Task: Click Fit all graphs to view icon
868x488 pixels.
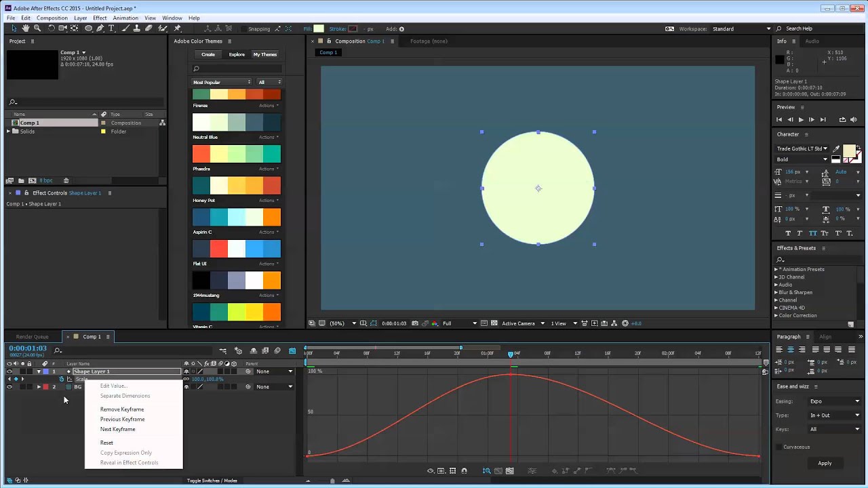Action: pyautogui.click(x=509, y=470)
